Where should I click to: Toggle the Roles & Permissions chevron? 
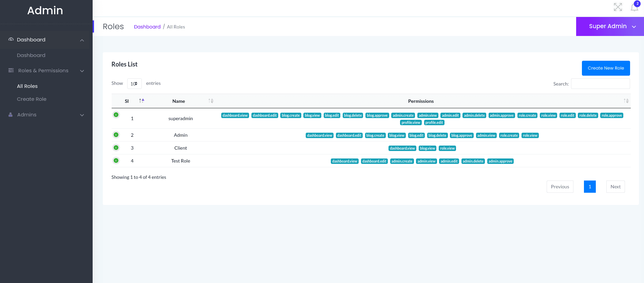82,71
